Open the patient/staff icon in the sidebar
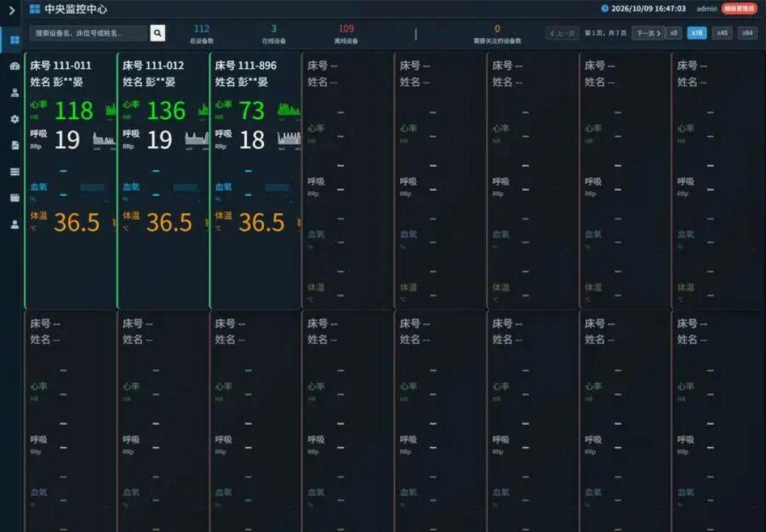 (x=15, y=92)
